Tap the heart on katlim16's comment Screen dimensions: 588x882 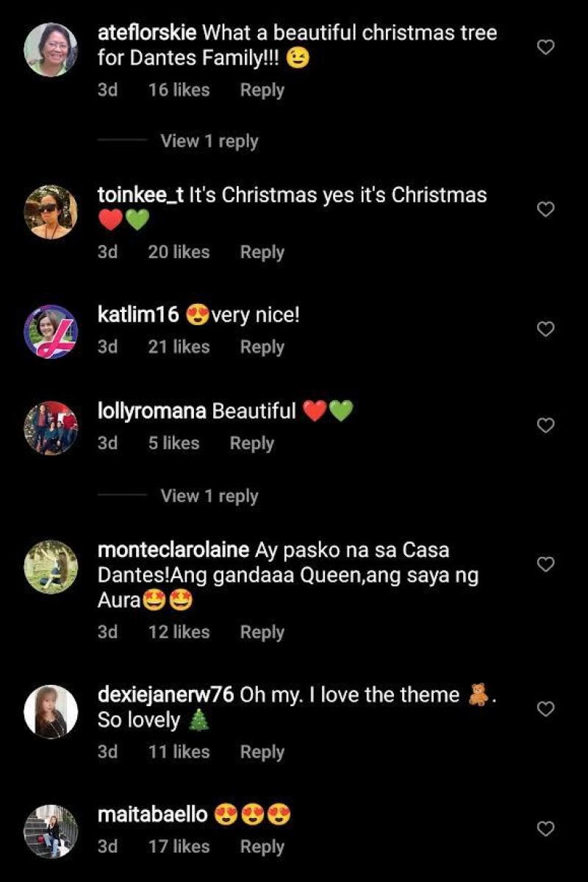(x=545, y=329)
